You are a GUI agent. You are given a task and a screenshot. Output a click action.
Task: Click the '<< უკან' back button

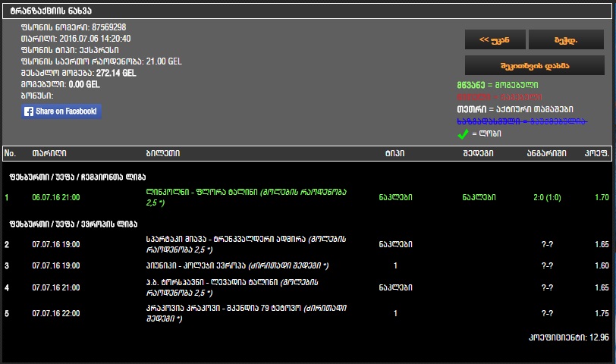tap(495, 39)
